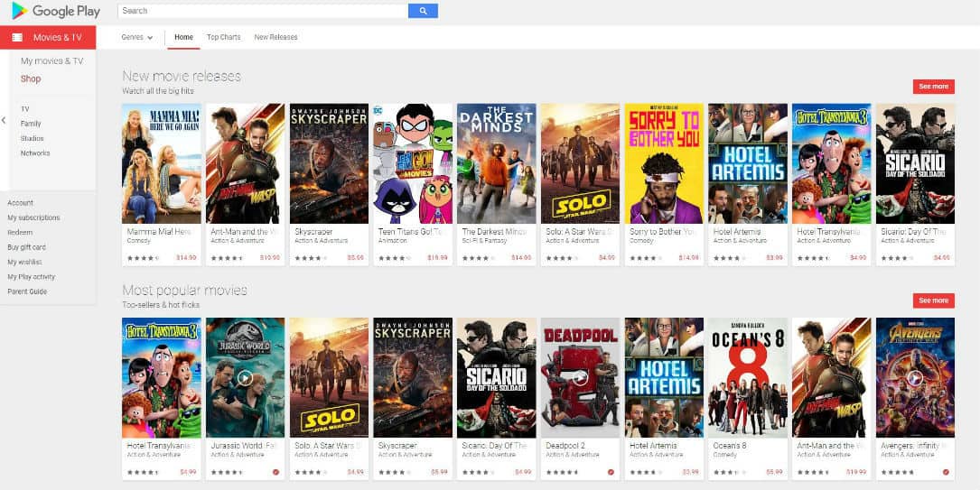Click Mamma Mia! $14.99 price
The width and height of the screenshot is (980, 490).
tap(186, 258)
